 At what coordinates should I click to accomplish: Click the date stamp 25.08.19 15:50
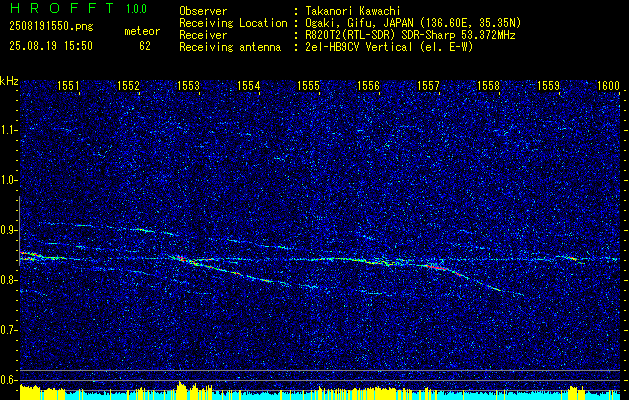point(51,46)
